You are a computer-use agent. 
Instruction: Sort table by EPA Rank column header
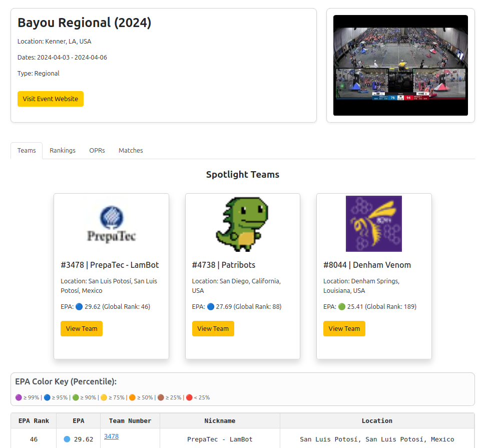click(x=34, y=421)
